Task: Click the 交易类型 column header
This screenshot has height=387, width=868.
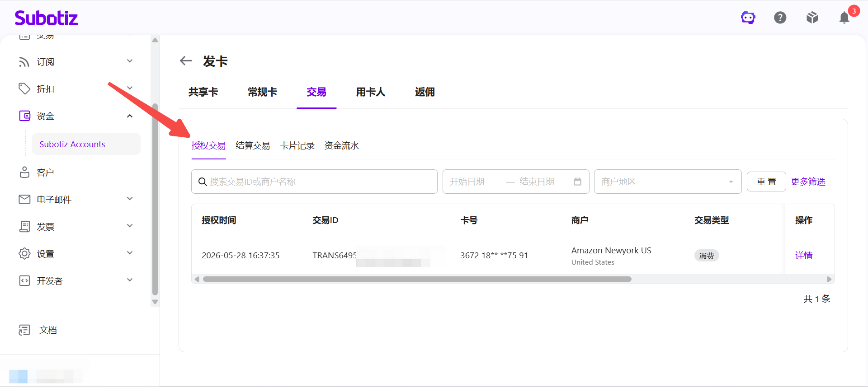Action: tap(712, 220)
